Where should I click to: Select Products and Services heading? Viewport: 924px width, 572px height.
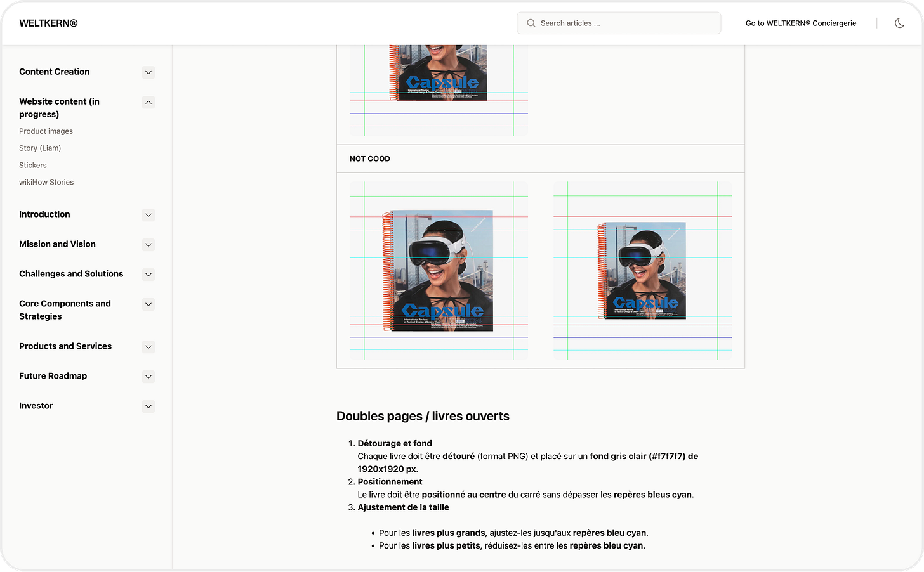click(65, 346)
